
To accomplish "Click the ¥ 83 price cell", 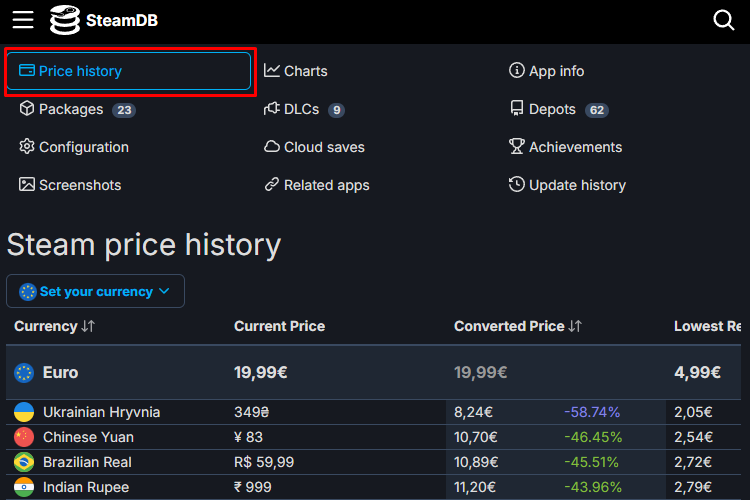I will click(248, 437).
